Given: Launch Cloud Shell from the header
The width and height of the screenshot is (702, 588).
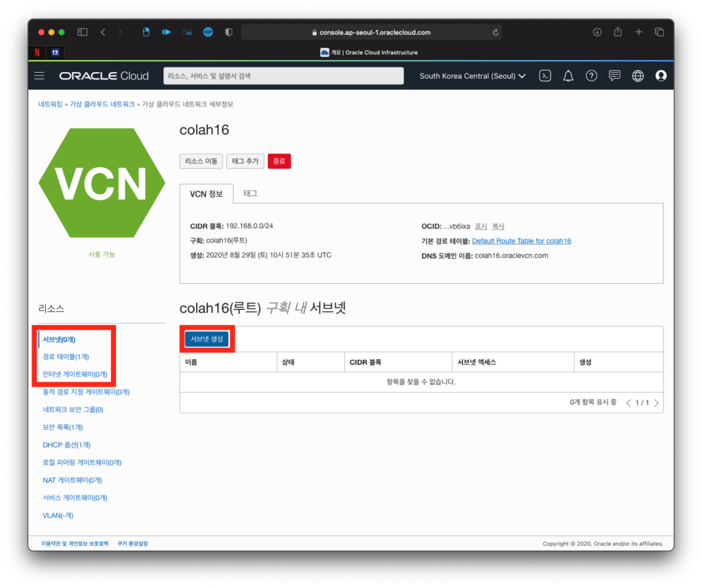Looking at the screenshot, I should (x=545, y=76).
